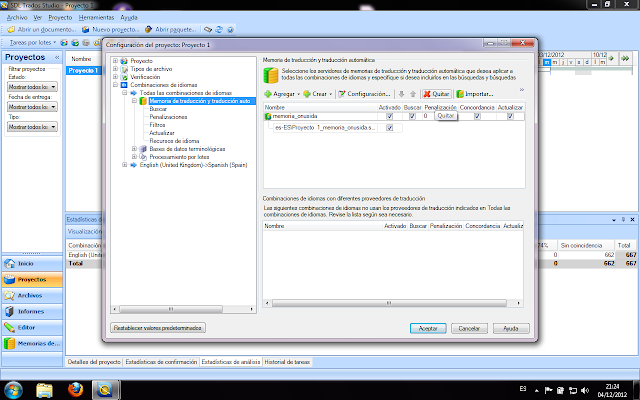
Task: Open the Estado filter dropdown
Action: [32, 87]
